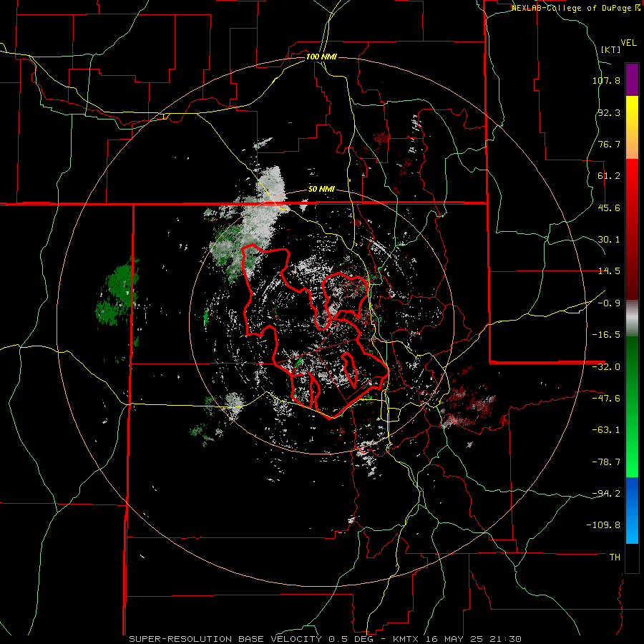Select the 76.7 scale value
The width and height of the screenshot is (644, 644).
click(609, 144)
